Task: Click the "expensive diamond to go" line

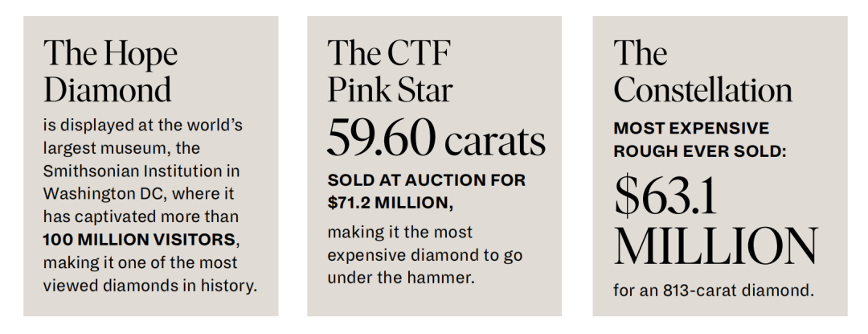Action: (x=425, y=255)
